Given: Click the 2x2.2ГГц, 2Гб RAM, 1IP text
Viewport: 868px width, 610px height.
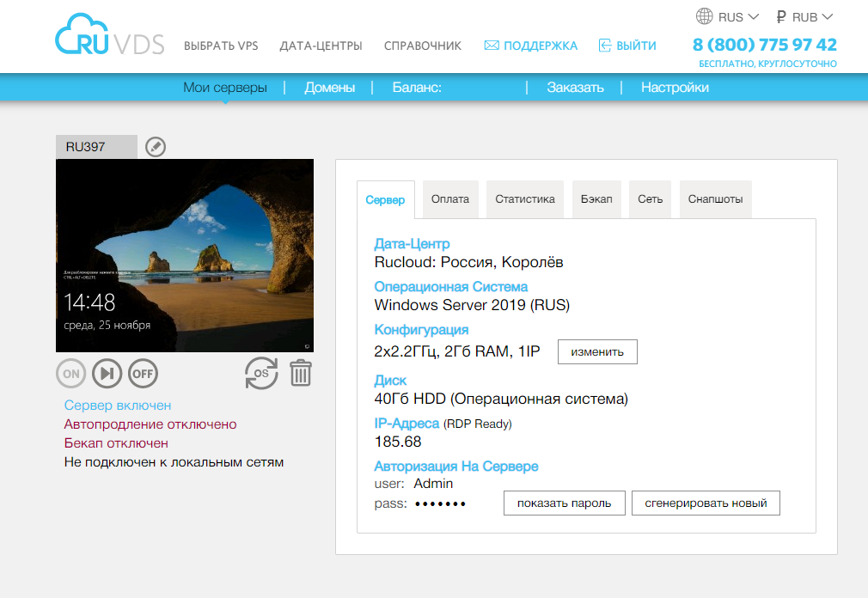Looking at the screenshot, I should pyautogui.click(x=456, y=351).
